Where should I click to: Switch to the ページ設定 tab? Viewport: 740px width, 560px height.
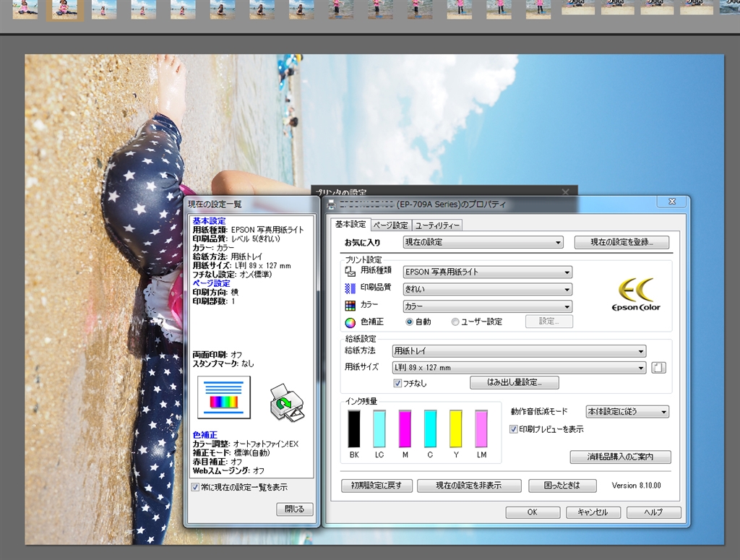pyautogui.click(x=391, y=225)
